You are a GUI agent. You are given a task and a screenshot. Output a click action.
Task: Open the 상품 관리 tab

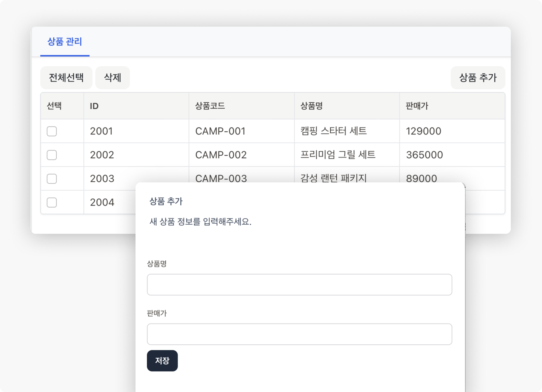[65, 42]
